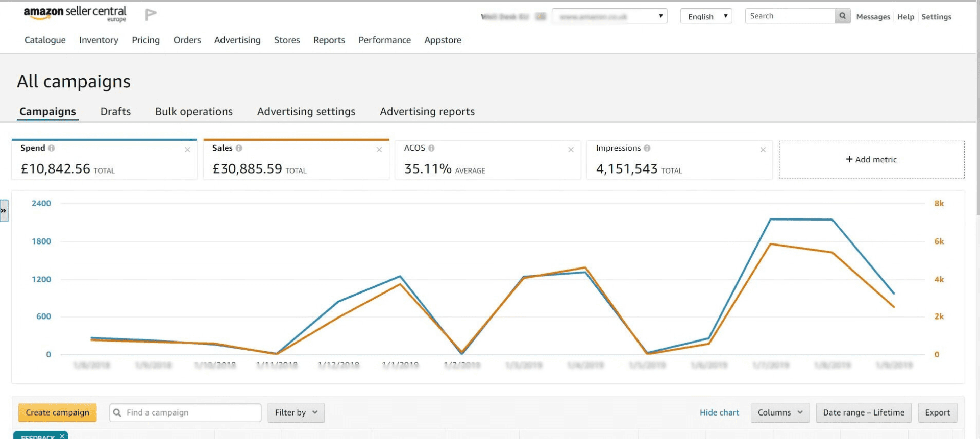Open the Advertising menu item
980x439 pixels.
click(x=237, y=40)
